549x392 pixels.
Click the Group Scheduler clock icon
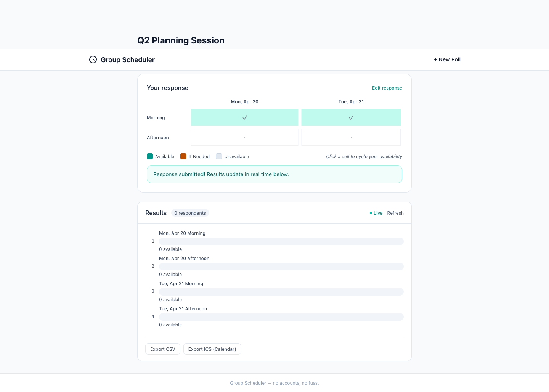tap(93, 59)
